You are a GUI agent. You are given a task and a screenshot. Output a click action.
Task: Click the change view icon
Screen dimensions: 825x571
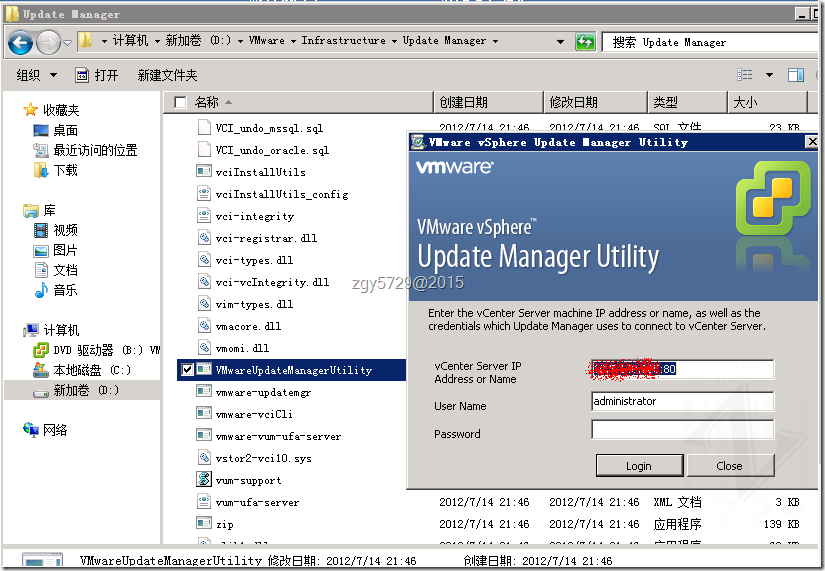pyautogui.click(x=744, y=75)
